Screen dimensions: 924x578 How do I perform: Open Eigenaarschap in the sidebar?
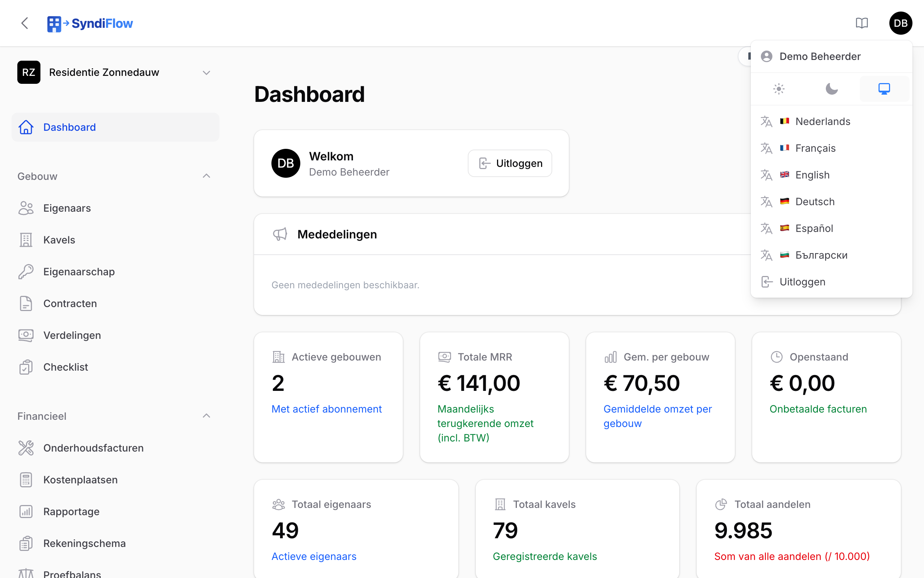115,272
